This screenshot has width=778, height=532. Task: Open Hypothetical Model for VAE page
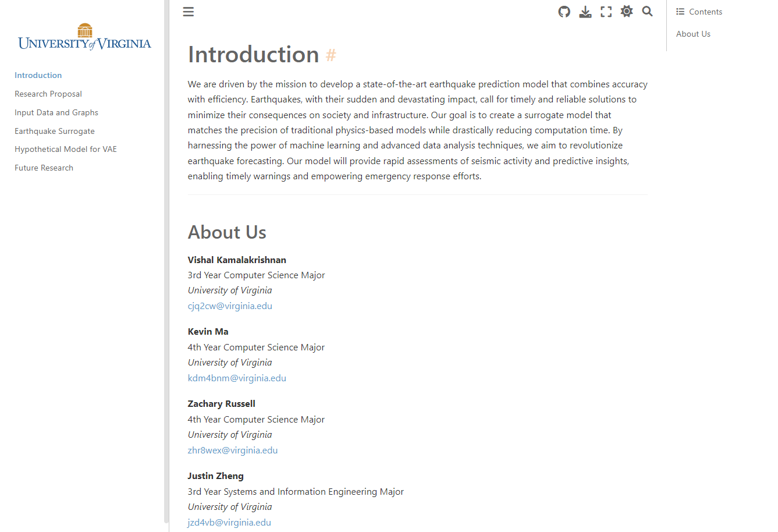[66, 149]
